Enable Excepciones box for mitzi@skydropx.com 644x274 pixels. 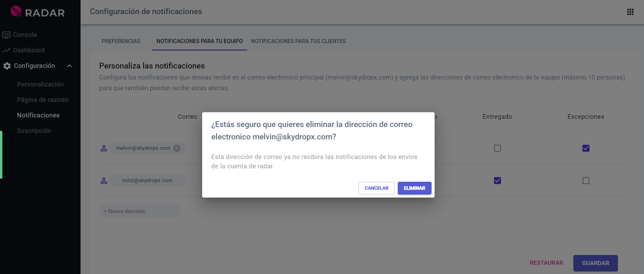[x=586, y=181]
